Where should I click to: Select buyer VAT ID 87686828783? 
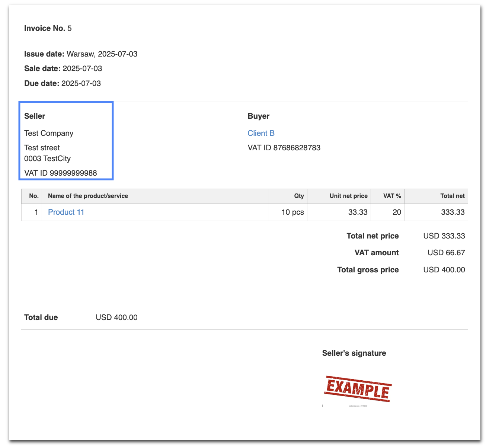coord(284,148)
